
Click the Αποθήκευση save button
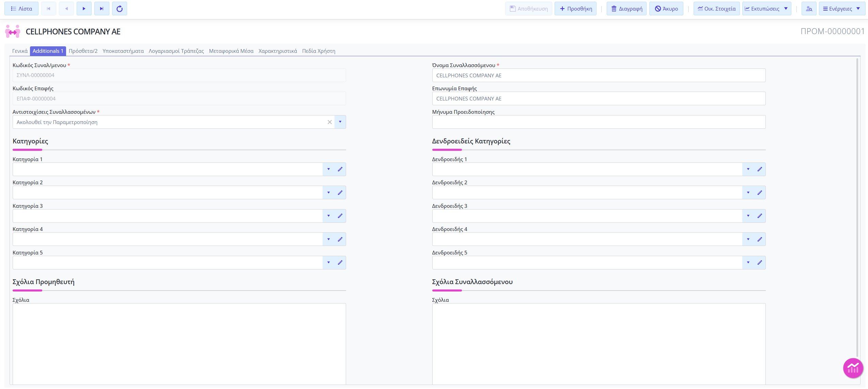point(529,9)
